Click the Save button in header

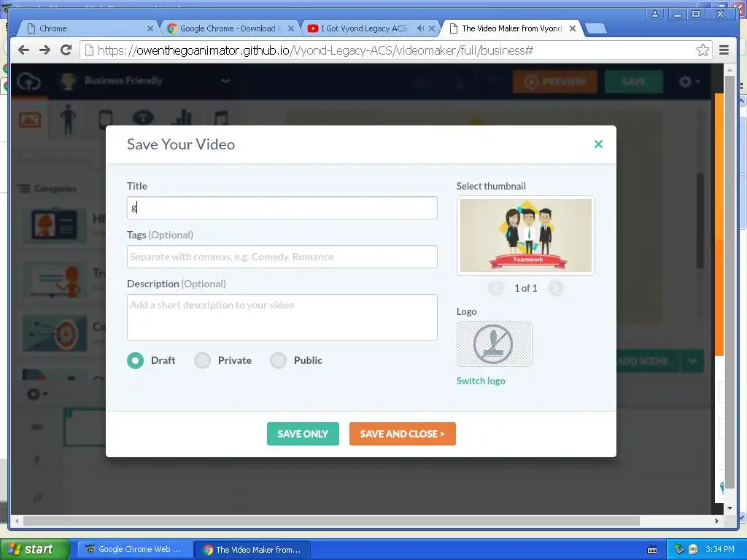[x=634, y=82]
